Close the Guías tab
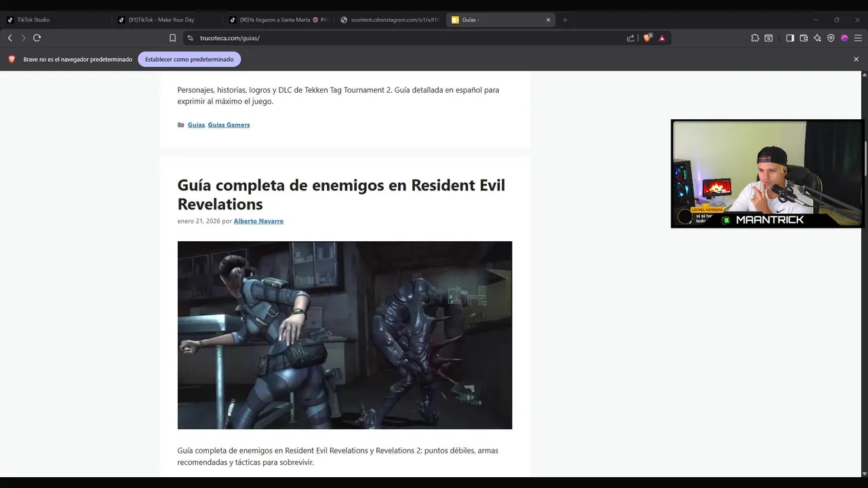The image size is (868, 488). pos(548,20)
